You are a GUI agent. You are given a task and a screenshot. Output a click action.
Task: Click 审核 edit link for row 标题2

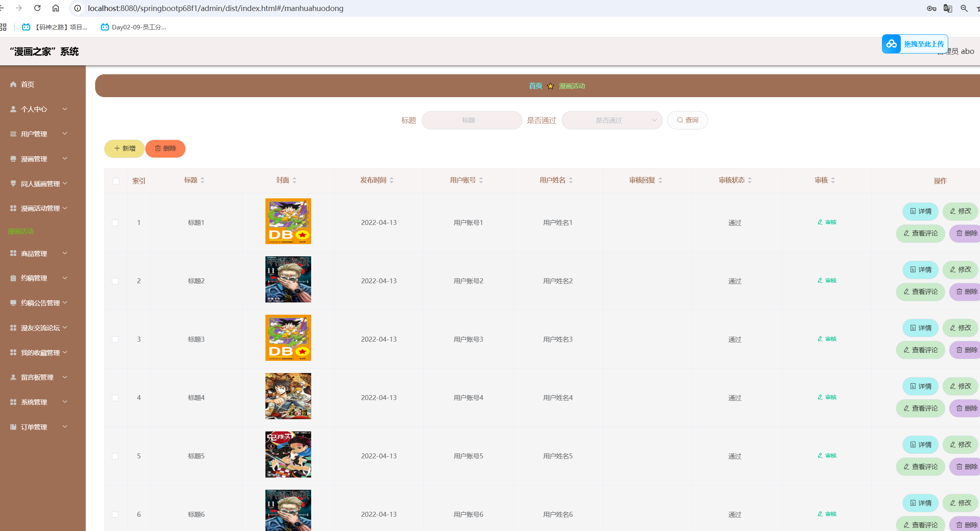tap(827, 281)
